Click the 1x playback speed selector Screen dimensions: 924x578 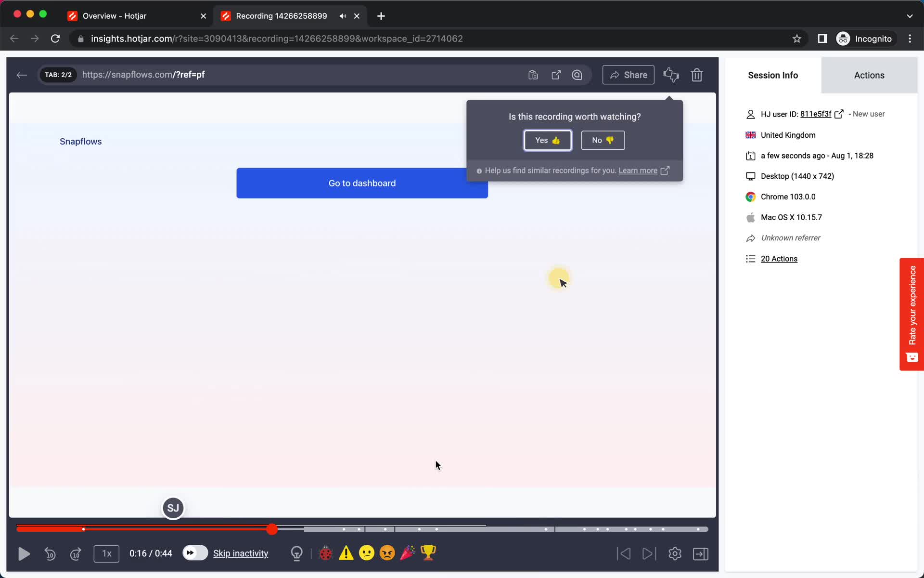(106, 553)
